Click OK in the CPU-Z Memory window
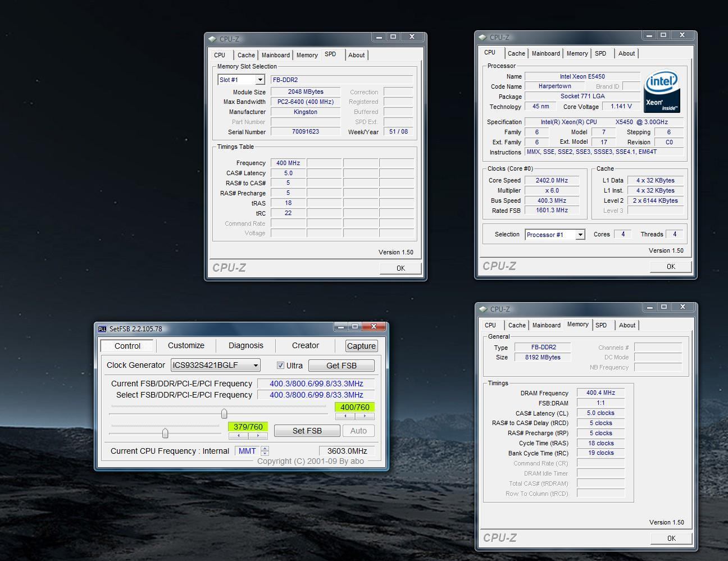The width and height of the screenshot is (728, 561). click(671, 538)
